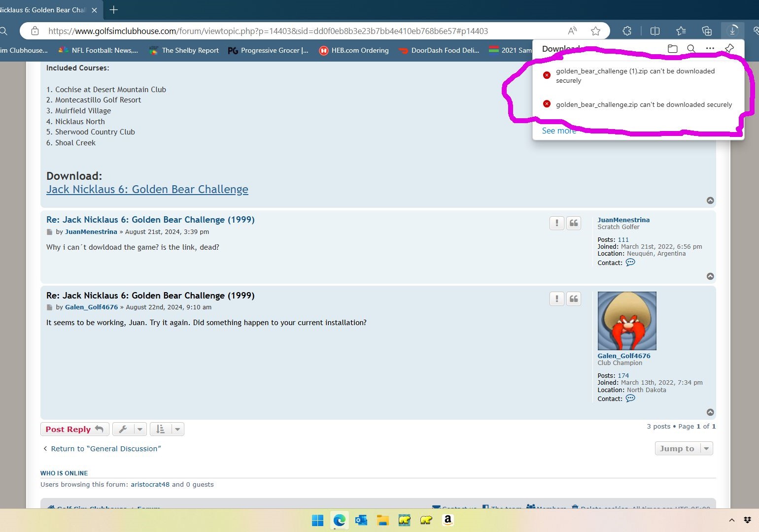The image size is (759, 532).
Task: Jump to top from JuanMenestrina's post arrow
Action: pyautogui.click(x=710, y=276)
